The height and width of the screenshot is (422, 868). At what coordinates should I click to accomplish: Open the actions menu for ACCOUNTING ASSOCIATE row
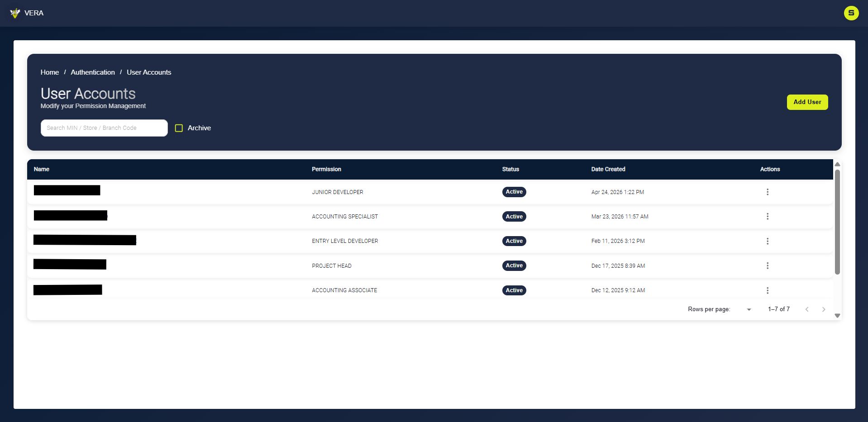[x=767, y=290]
